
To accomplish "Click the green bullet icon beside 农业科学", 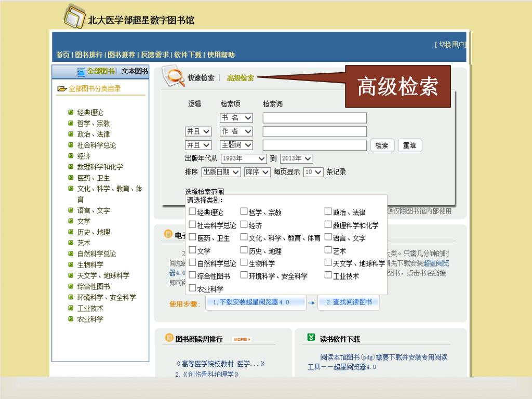I will click(x=71, y=318).
